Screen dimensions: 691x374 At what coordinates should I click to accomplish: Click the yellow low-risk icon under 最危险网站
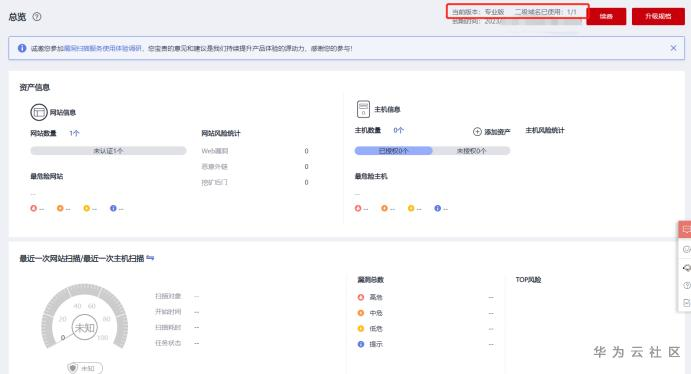(x=86, y=208)
